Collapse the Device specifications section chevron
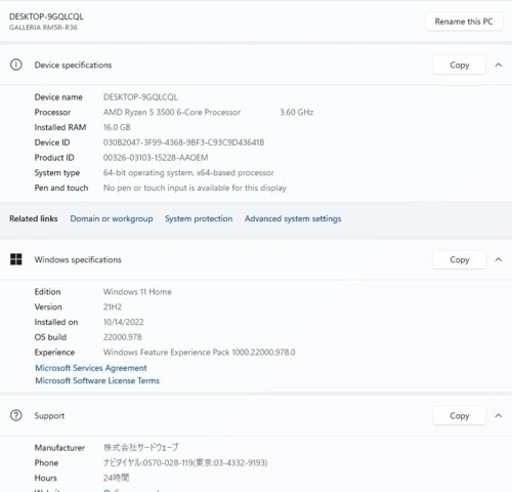 point(498,65)
